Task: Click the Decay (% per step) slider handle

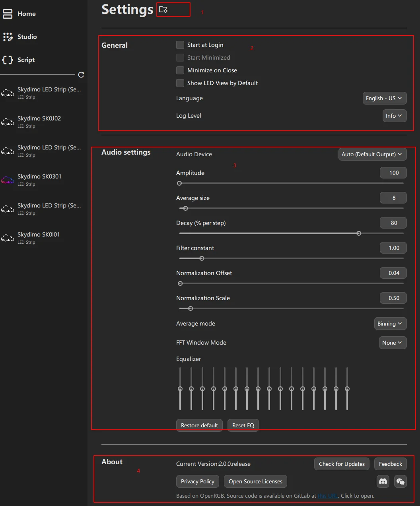Action: point(359,233)
